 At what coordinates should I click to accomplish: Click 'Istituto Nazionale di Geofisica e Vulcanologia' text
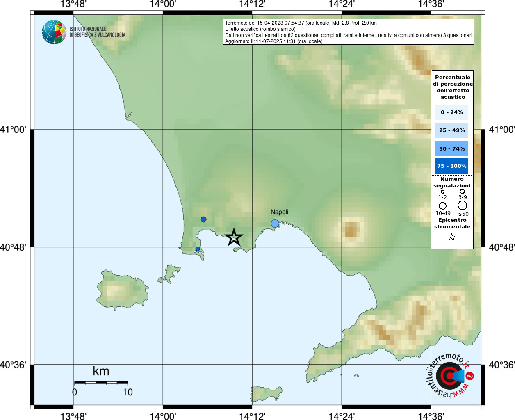97,32
